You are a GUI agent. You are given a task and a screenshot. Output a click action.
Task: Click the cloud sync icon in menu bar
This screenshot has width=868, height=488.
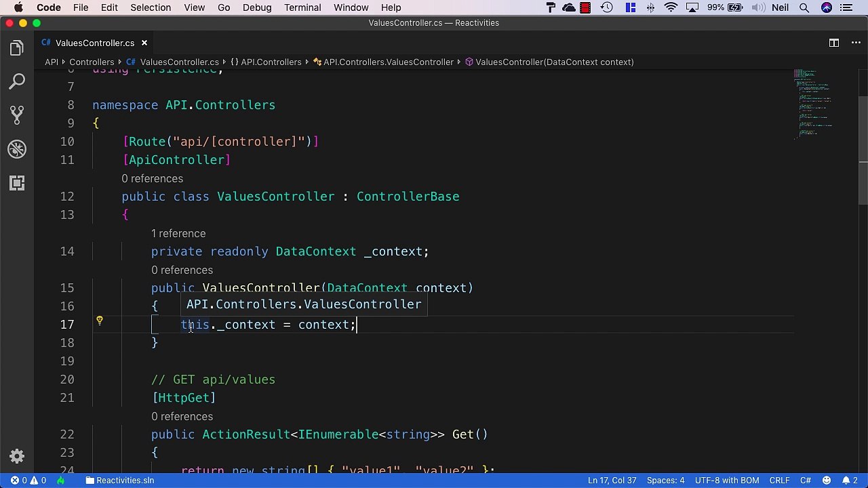click(568, 7)
